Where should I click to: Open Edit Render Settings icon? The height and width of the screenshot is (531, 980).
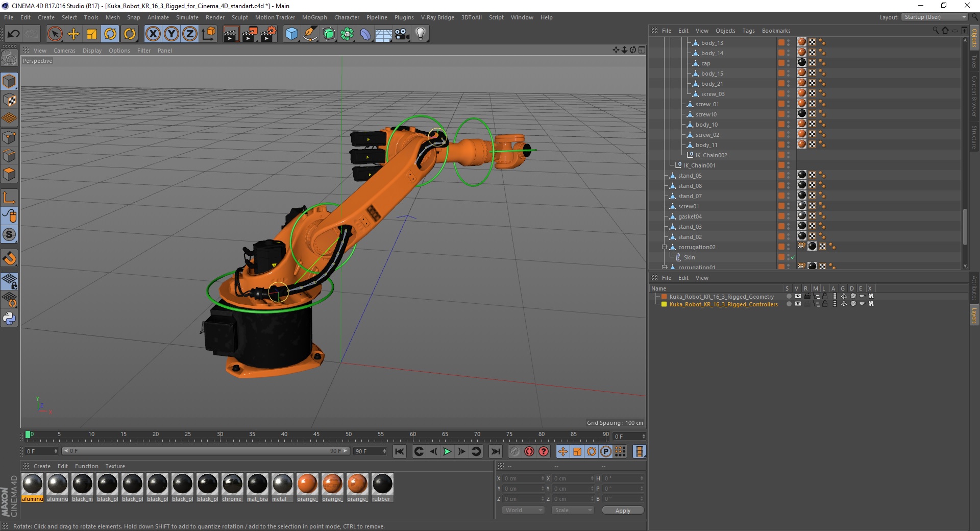268,34
